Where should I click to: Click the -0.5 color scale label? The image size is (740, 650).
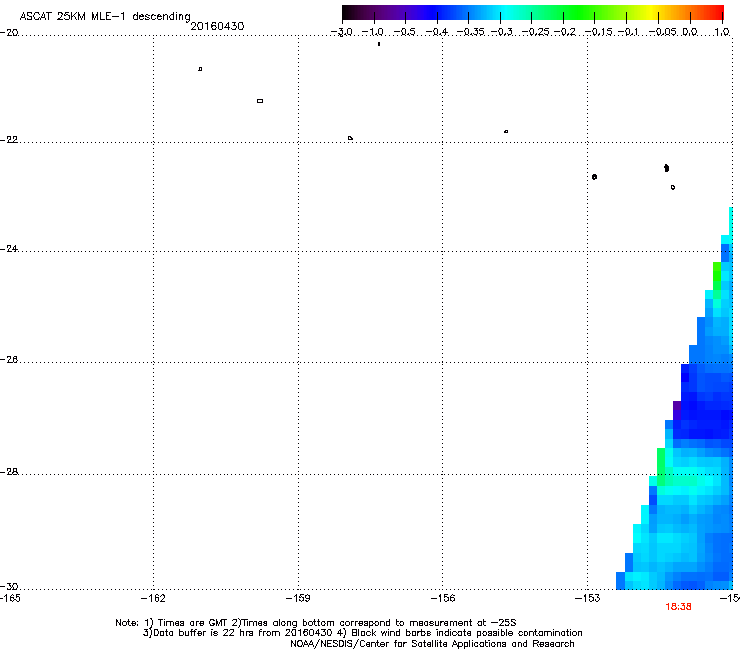(404, 32)
